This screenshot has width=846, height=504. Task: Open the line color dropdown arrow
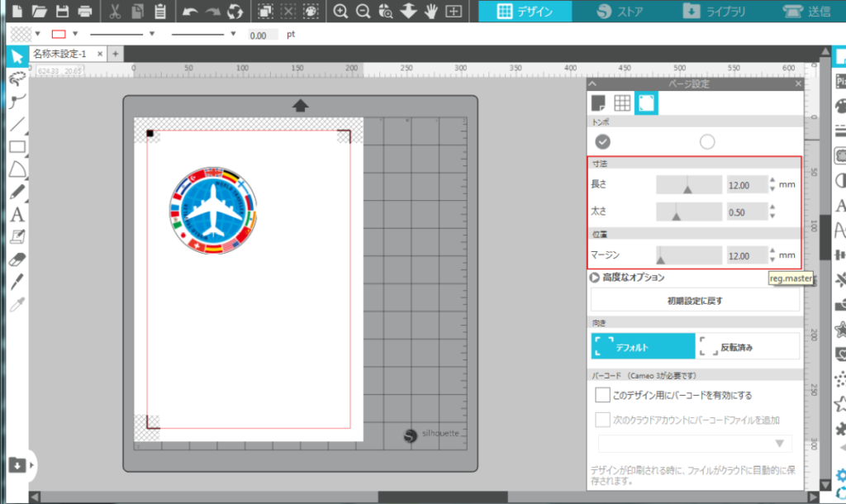tap(75, 34)
